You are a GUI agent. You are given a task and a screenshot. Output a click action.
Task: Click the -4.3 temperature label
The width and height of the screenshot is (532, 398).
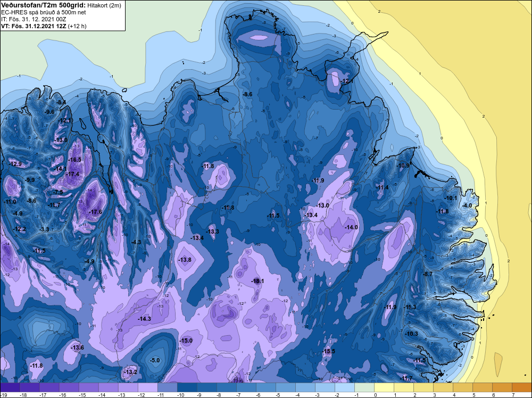136,242
